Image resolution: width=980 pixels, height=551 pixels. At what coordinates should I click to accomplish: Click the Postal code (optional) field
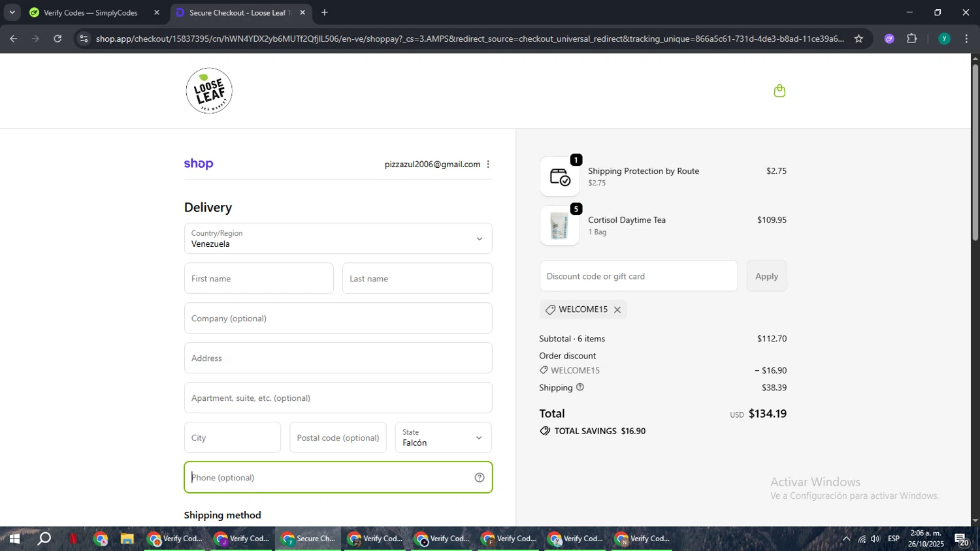click(338, 437)
